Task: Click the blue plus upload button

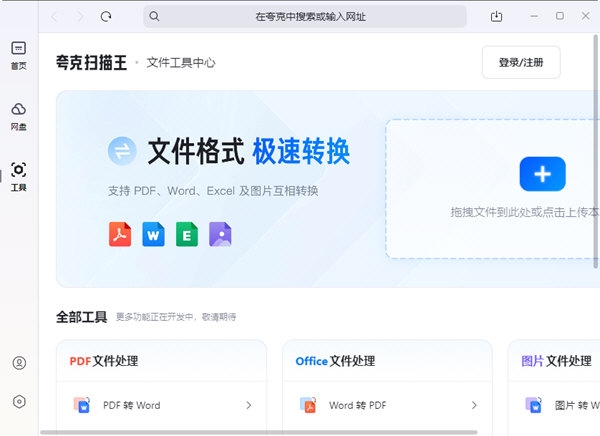Action: [543, 174]
